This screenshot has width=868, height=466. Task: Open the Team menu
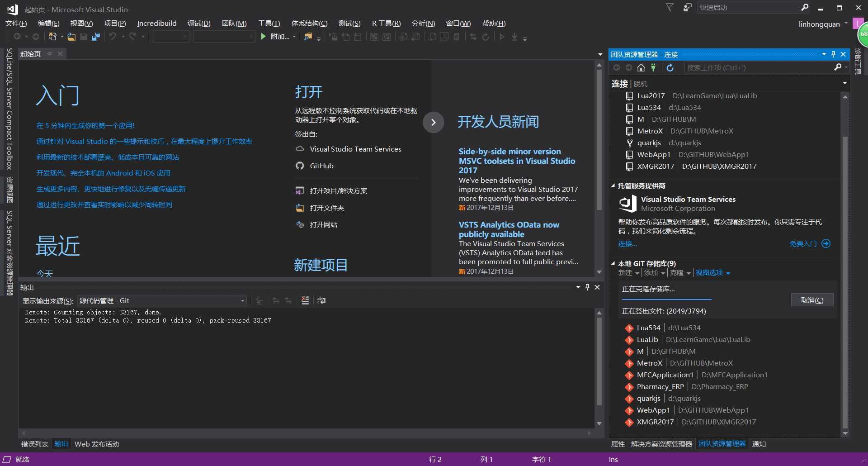(234, 24)
